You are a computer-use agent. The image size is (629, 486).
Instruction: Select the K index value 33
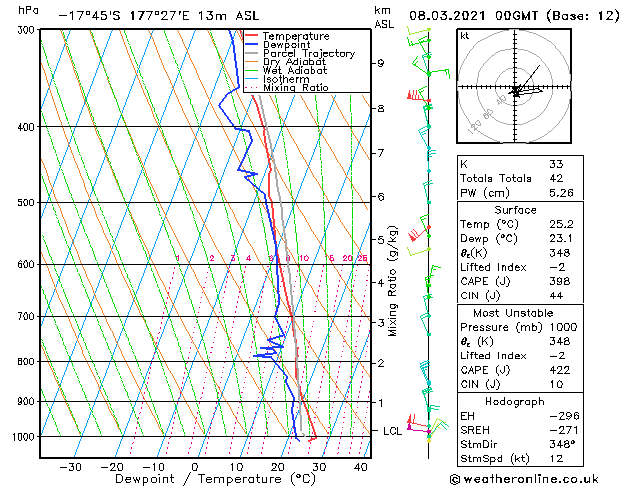556,164
